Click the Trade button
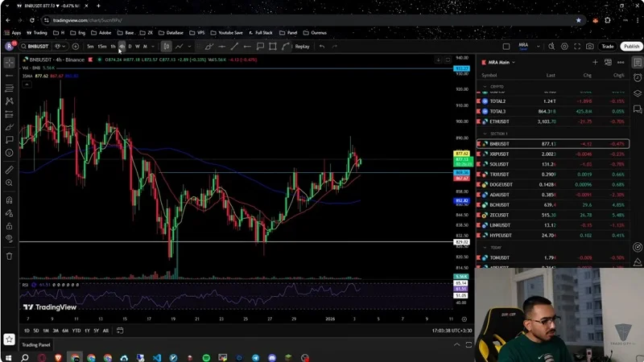Viewport: 644px width, 362px height. click(608, 46)
